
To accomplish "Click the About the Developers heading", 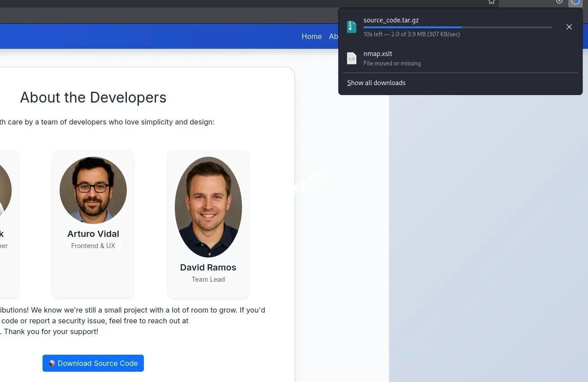I will [x=93, y=98].
